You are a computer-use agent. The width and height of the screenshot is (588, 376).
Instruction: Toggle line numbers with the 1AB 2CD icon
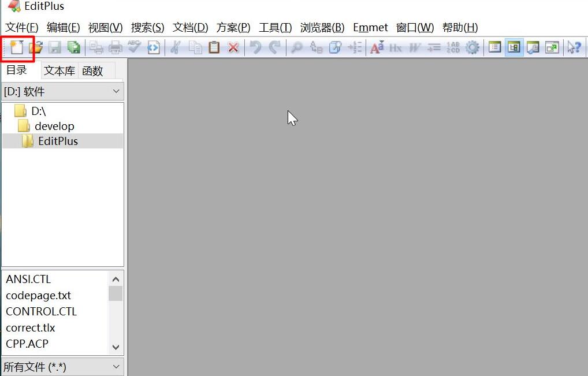[x=453, y=47]
